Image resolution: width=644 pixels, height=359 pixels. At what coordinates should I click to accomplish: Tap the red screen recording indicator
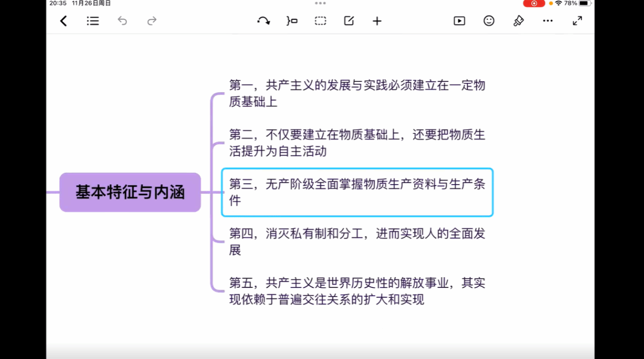click(x=534, y=4)
